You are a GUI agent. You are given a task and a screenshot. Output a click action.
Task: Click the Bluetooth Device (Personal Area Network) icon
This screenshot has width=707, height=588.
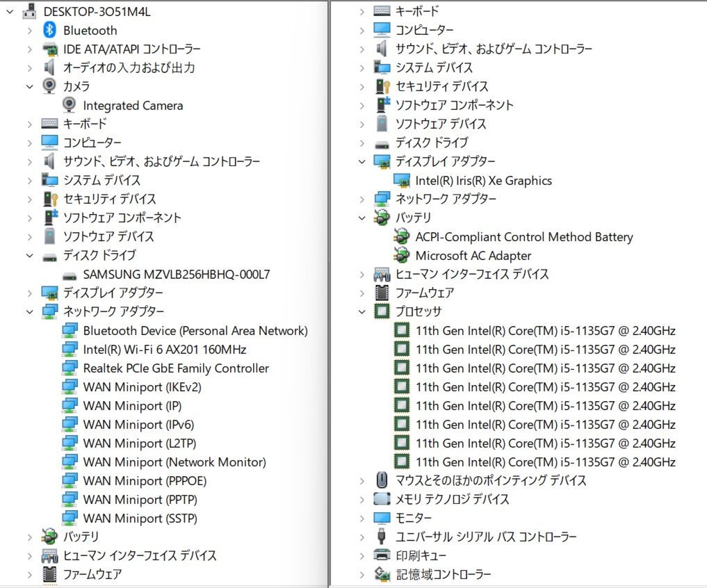coord(69,331)
